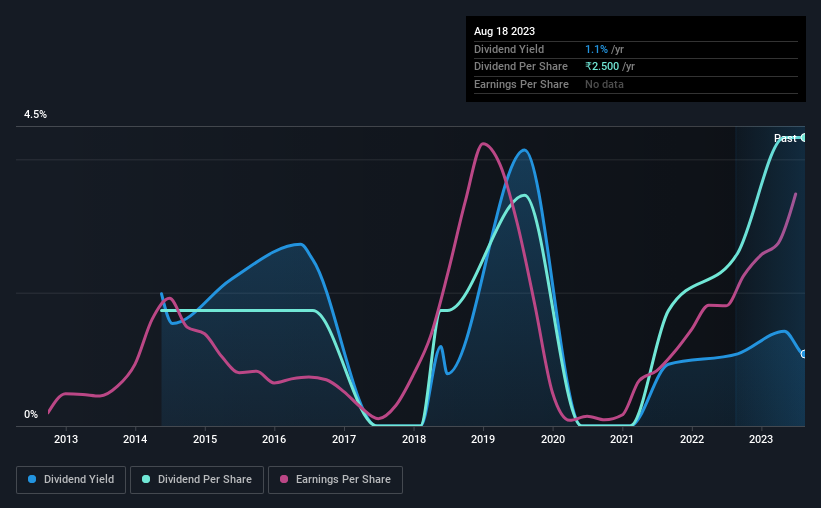
Task: Click the Dividend Yield tooltip row label
Action: pos(509,49)
